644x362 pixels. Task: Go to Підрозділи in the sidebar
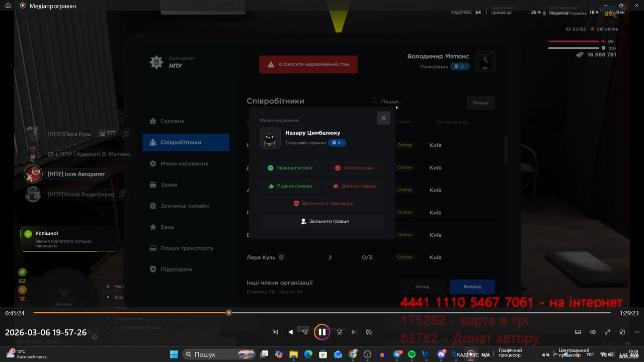[186, 269]
